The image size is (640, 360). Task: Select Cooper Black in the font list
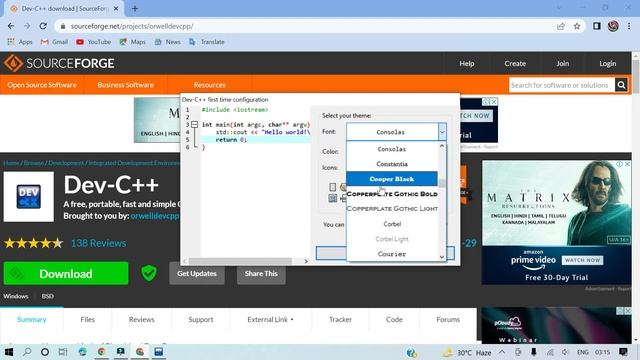[392, 179]
